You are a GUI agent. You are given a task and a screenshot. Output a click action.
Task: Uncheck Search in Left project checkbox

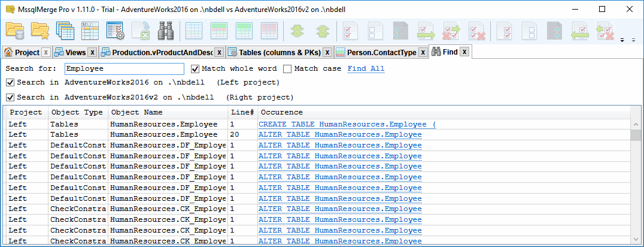coord(10,83)
